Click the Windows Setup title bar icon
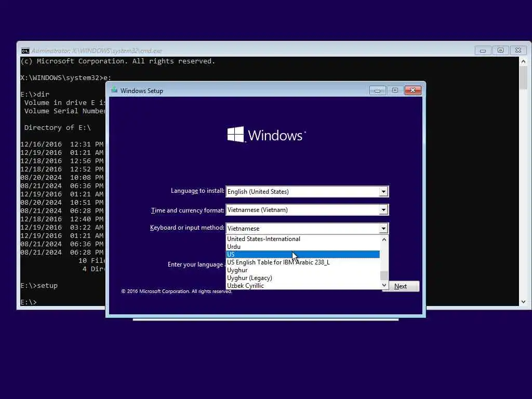Screen dimensions: 532x399 114,90
